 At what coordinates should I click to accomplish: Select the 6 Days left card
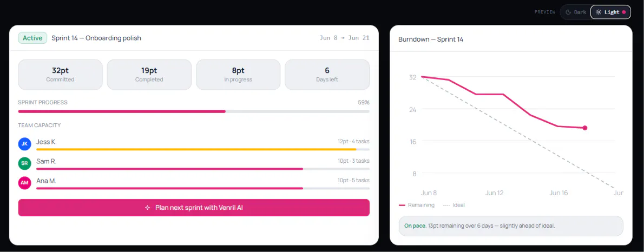[327, 75]
